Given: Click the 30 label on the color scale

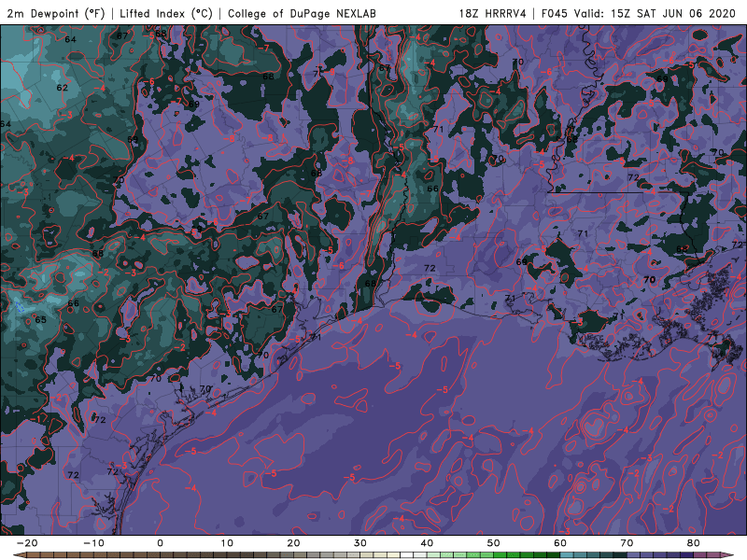Looking at the screenshot, I should coord(360,543).
